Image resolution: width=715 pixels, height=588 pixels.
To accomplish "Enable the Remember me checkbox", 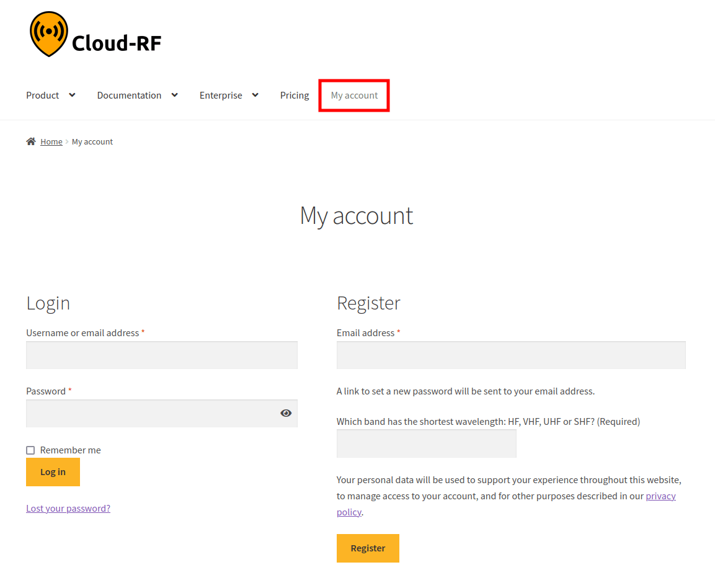I will coord(30,450).
